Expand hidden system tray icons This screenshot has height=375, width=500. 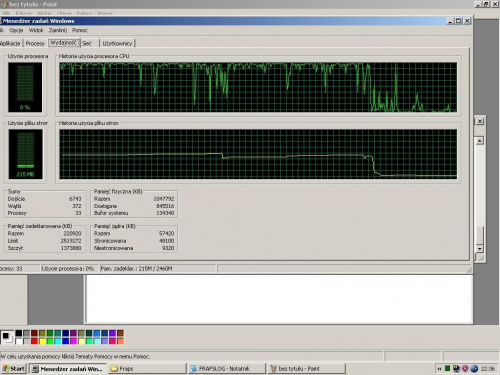pyautogui.click(x=439, y=369)
